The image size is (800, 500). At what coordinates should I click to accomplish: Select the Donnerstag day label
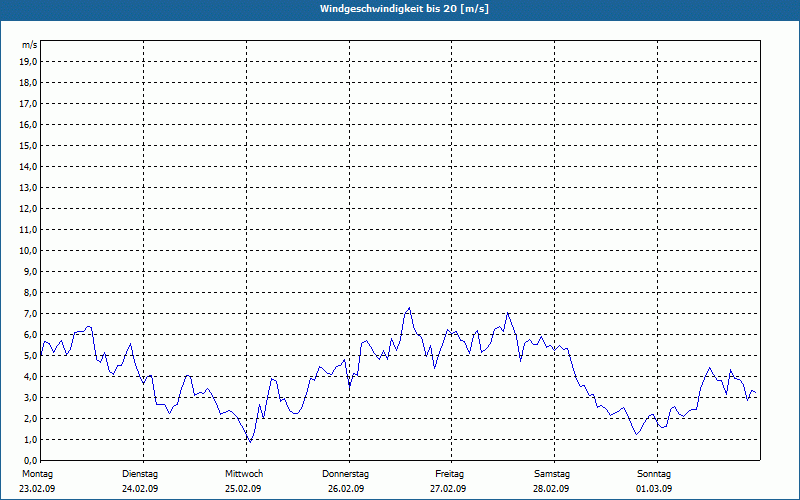[x=345, y=474]
